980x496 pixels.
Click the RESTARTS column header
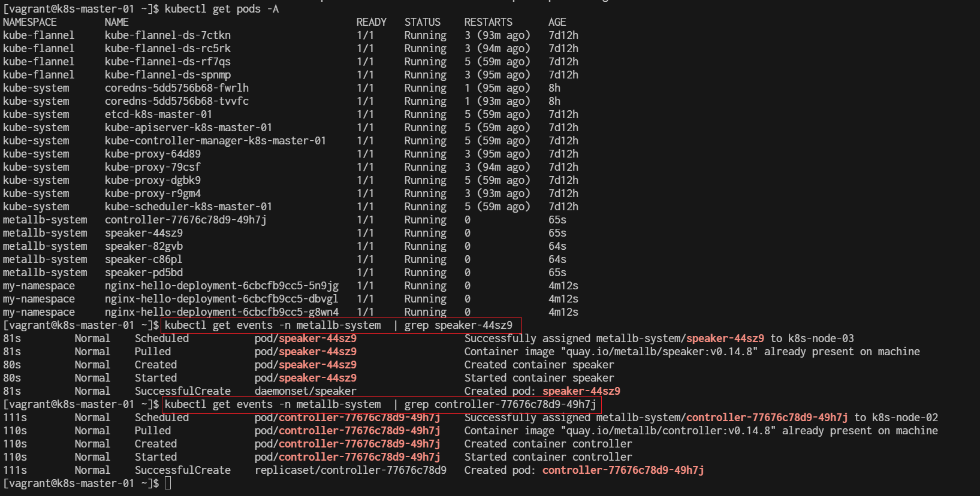click(x=489, y=22)
